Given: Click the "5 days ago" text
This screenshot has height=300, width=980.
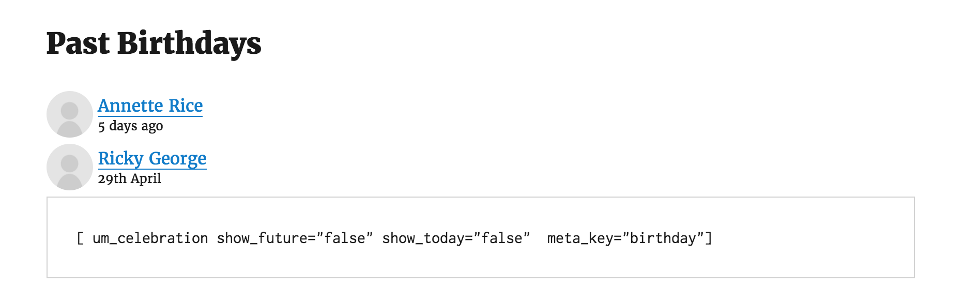Looking at the screenshot, I should pyautogui.click(x=130, y=126).
